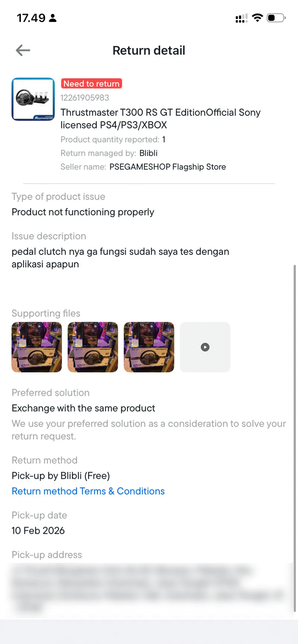Tap the Return detail page title
This screenshot has height=644, width=298.
pyautogui.click(x=149, y=51)
